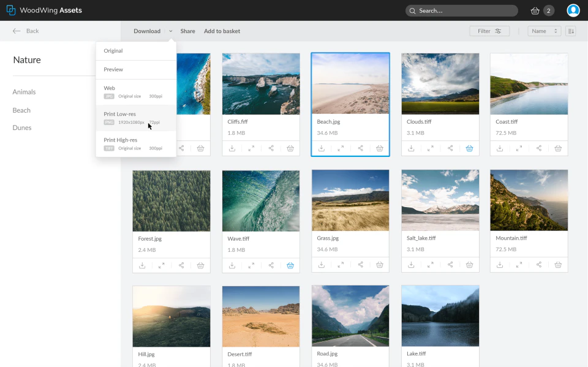Viewport: 588px width, 367px height.
Task: Click download icon under Beach.jpg
Action: pos(322,148)
